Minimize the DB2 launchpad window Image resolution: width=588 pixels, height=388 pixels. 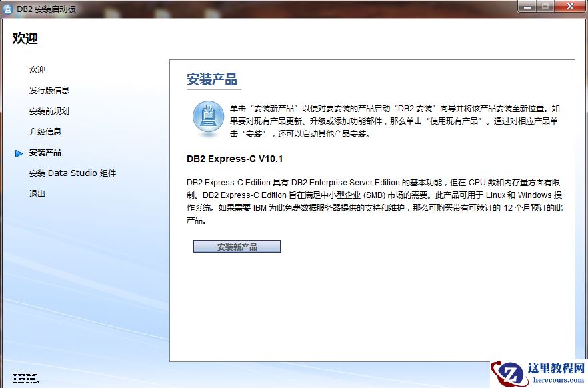[527, 7]
